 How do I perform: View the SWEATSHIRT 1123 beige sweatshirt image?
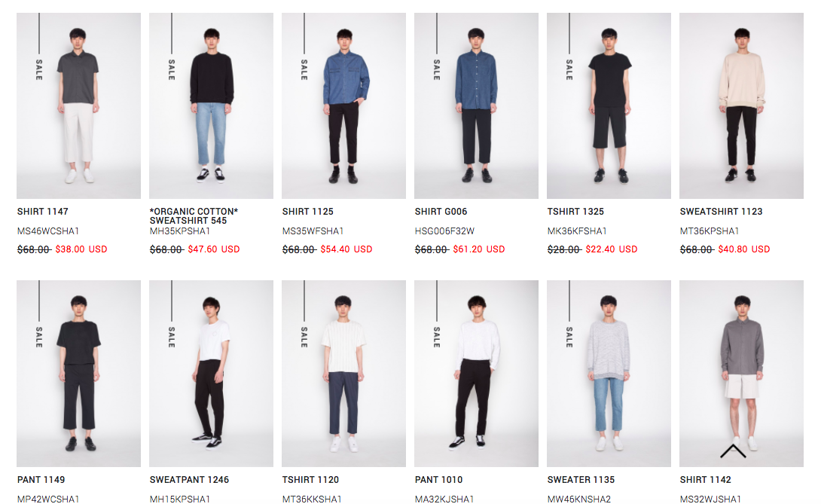741,105
